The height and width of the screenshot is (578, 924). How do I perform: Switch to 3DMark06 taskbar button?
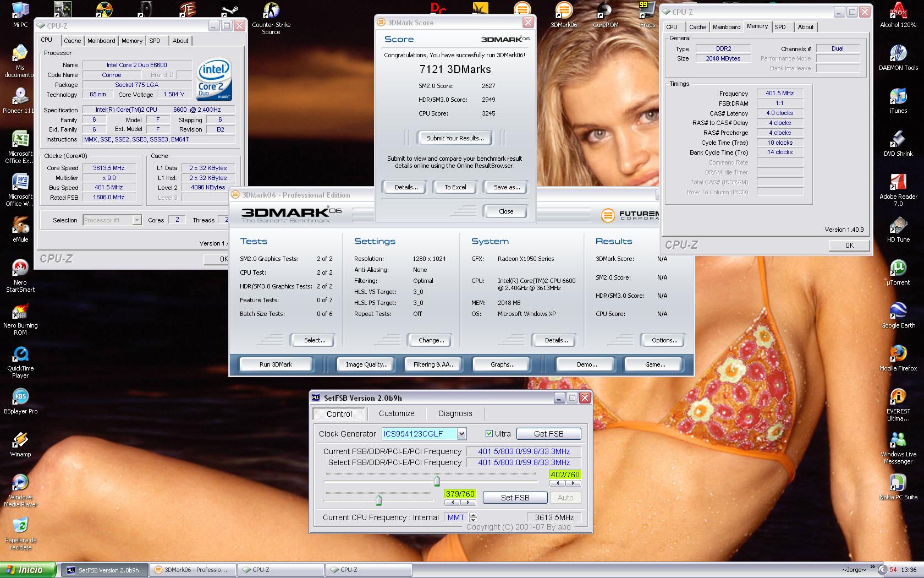pyautogui.click(x=193, y=570)
